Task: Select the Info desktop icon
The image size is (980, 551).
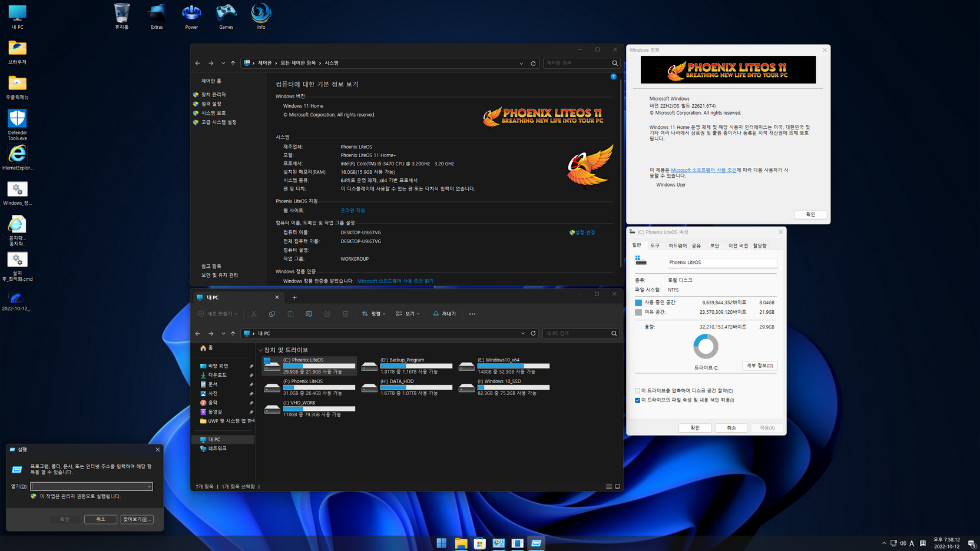Action: point(261,16)
